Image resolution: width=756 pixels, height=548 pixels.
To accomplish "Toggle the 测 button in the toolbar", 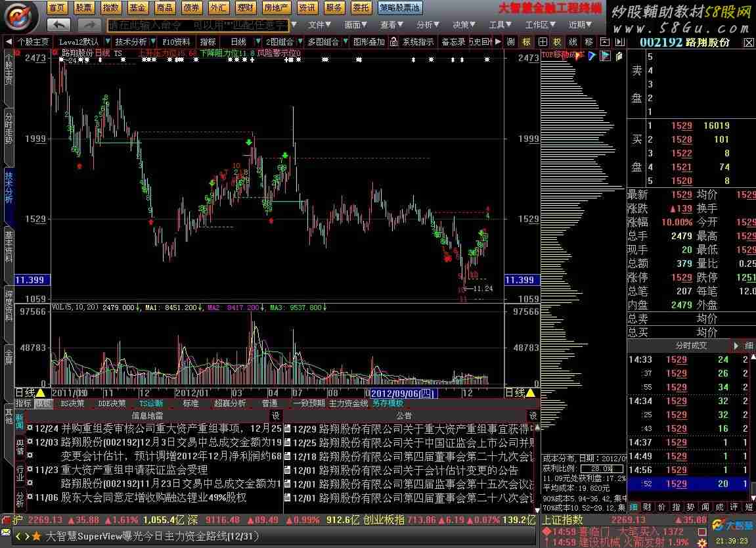I will pyautogui.click(x=511, y=42).
